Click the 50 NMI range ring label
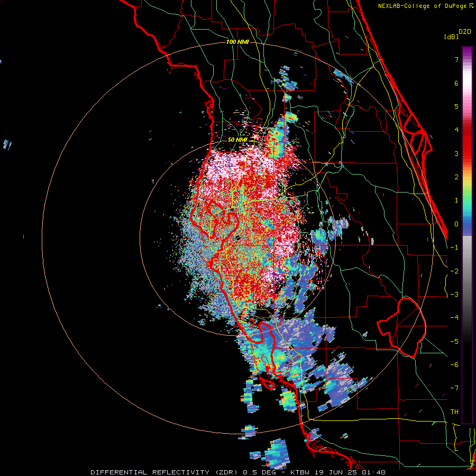This screenshot has height=476, width=476. click(237, 140)
